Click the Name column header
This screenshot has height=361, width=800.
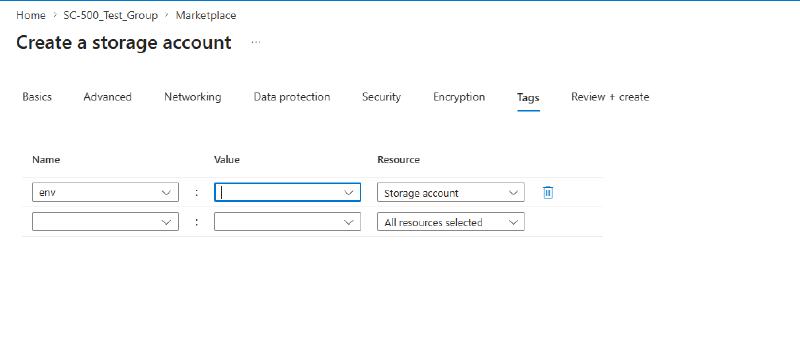pyautogui.click(x=46, y=160)
